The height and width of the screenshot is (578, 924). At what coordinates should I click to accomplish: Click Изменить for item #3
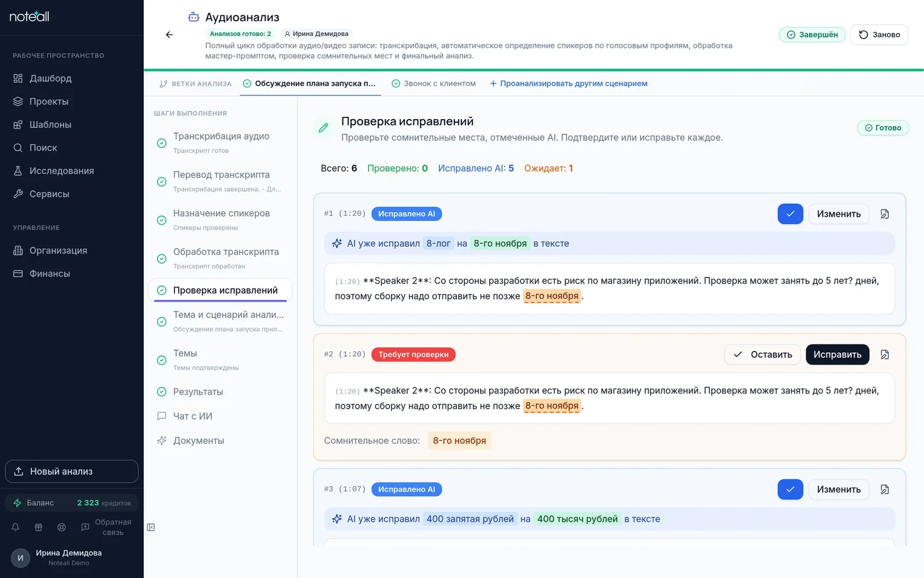pos(839,490)
